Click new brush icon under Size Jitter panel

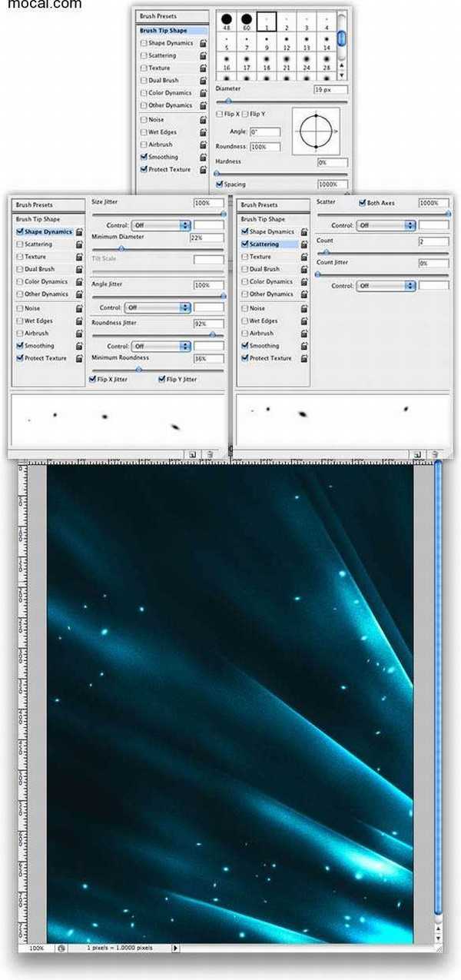(x=192, y=455)
